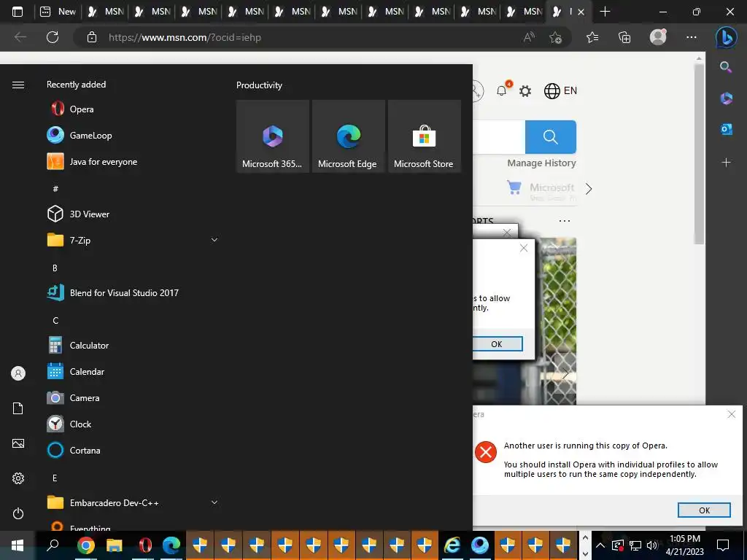Image resolution: width=747 pixels, height=560 pixels.
Task: Open Internet Explorer from taskbar
Action: click(x=452, y=545)
